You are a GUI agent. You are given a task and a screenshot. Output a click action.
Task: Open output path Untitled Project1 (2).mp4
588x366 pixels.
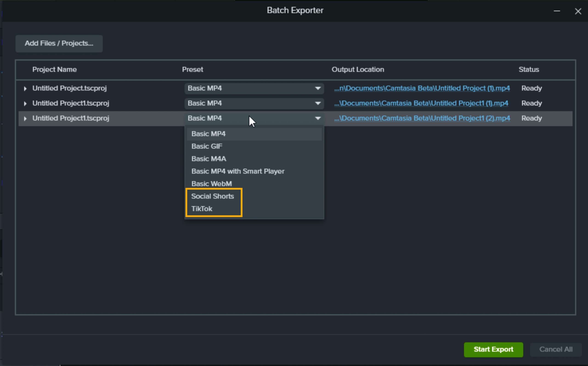tap(422, 118)
